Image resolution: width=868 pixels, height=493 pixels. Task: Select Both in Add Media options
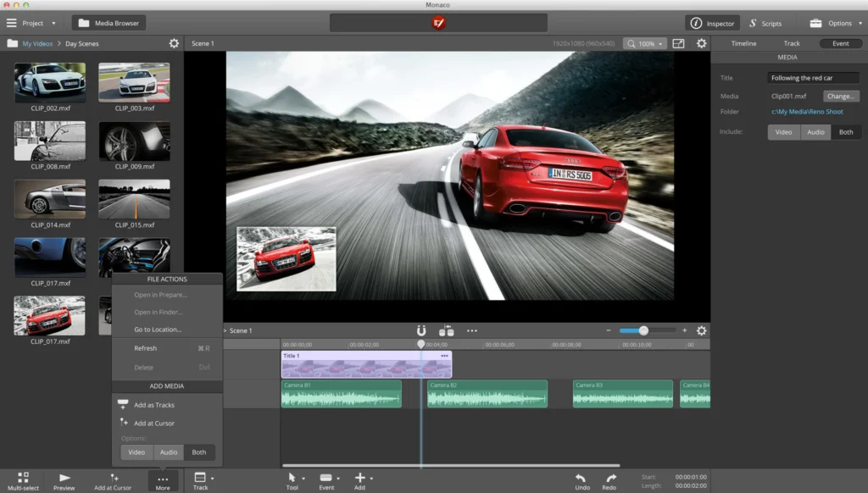click(x=199, y=452)
